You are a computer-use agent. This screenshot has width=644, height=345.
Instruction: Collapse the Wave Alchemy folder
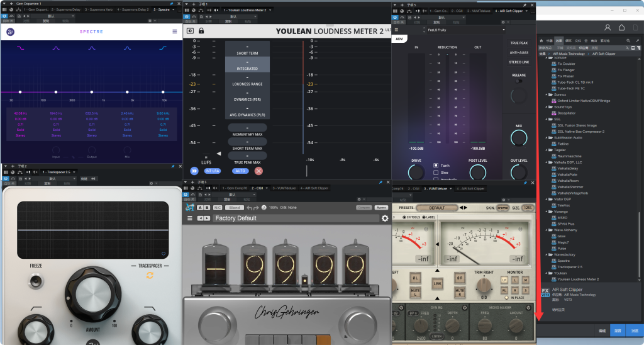coord(547,230)
